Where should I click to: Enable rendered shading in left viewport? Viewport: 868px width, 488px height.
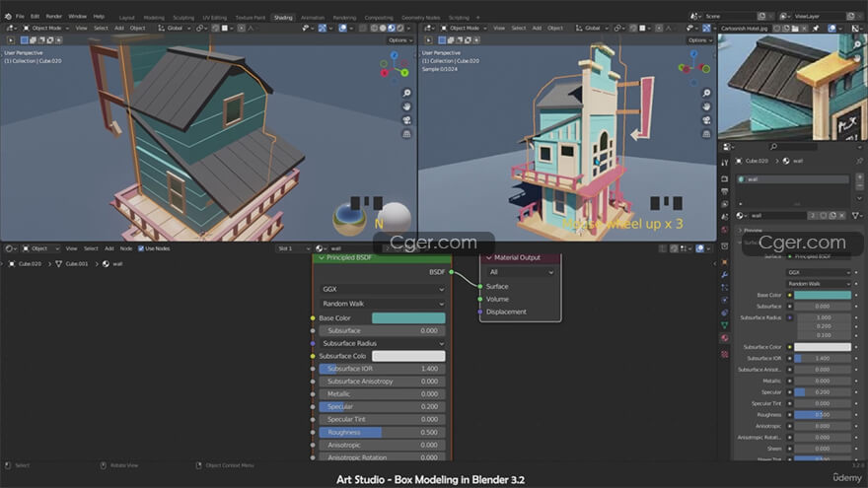pos(400,29)
